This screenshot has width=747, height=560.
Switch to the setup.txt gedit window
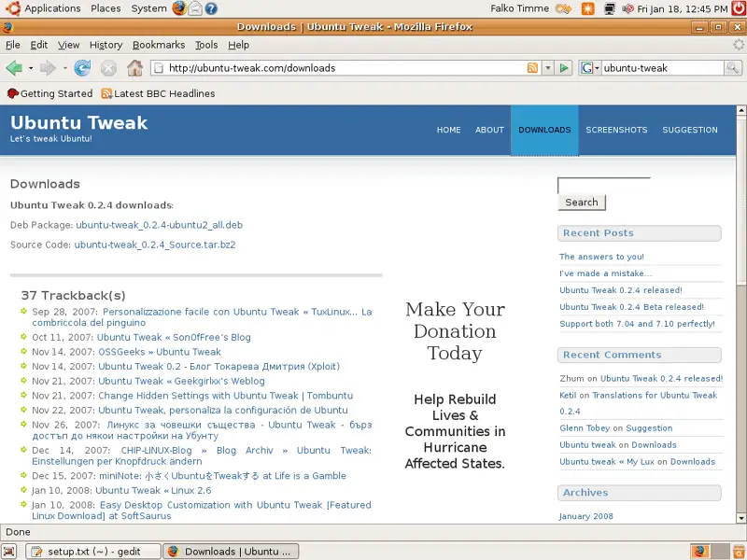click(92, 552)
